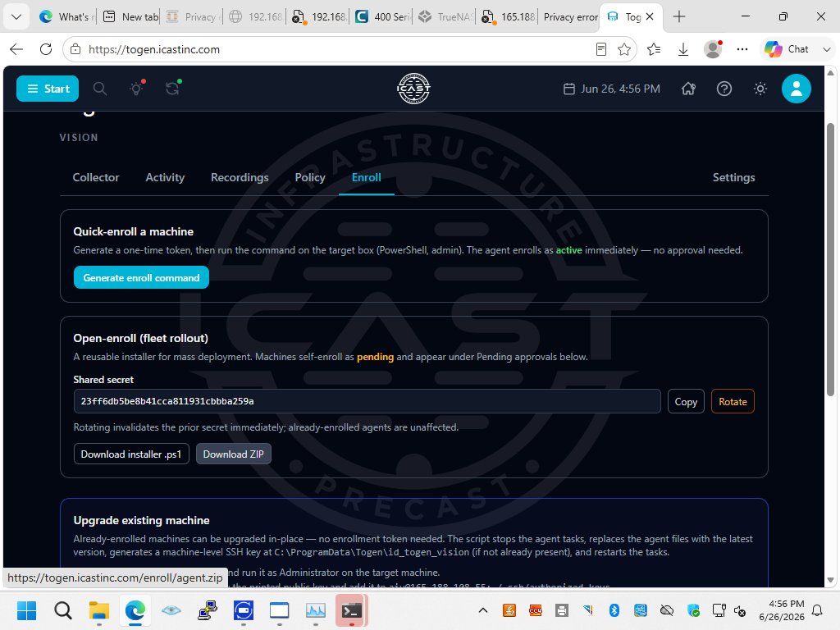This screenshot has height=630, width=840.
Task: Close the current Tog browser tab
Action: [650, 16]
